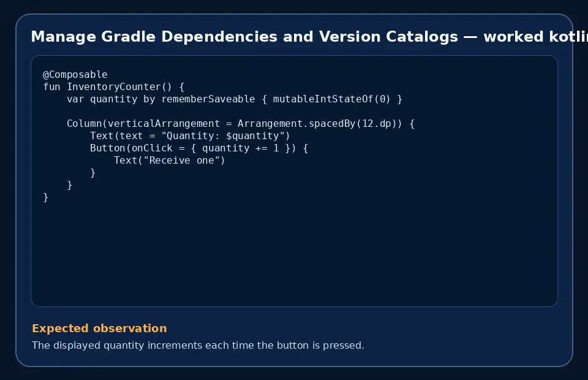
Task: Click the 'fun InventoryCounter() {' line
Action: click(x=114, y=86)
